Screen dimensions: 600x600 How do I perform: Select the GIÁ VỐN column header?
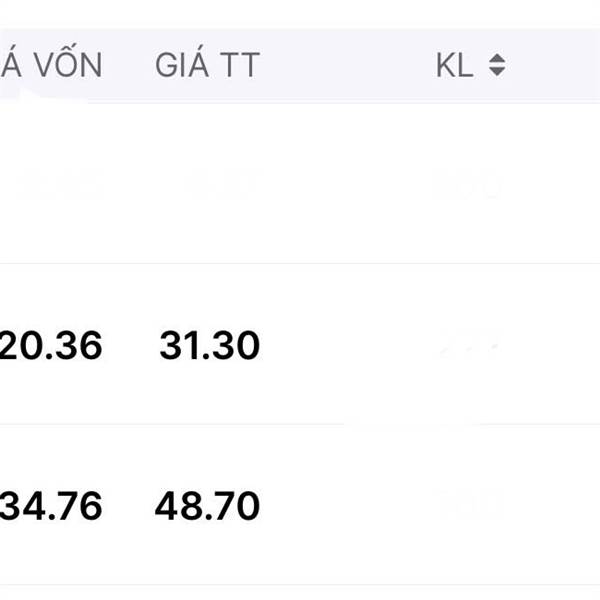[52, 65]
